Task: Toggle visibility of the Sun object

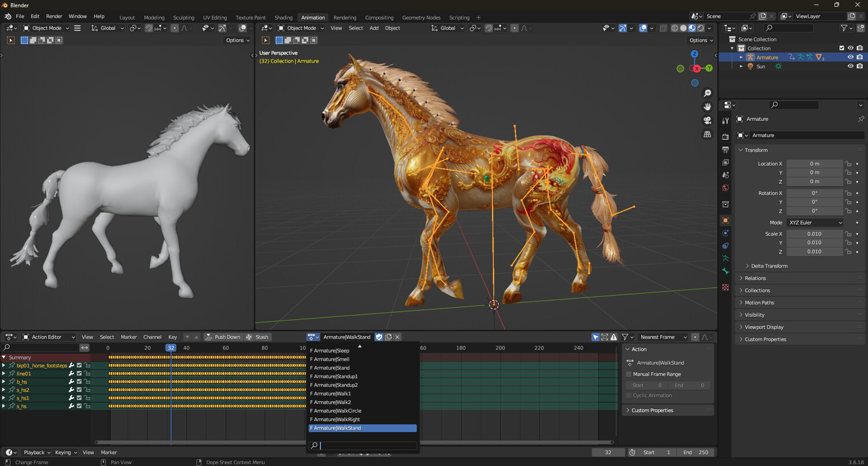Action: pyautogui.click(x=851, y=66)
